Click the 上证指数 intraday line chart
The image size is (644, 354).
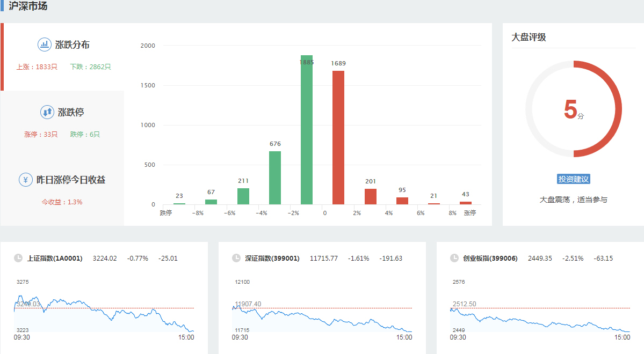104,311
